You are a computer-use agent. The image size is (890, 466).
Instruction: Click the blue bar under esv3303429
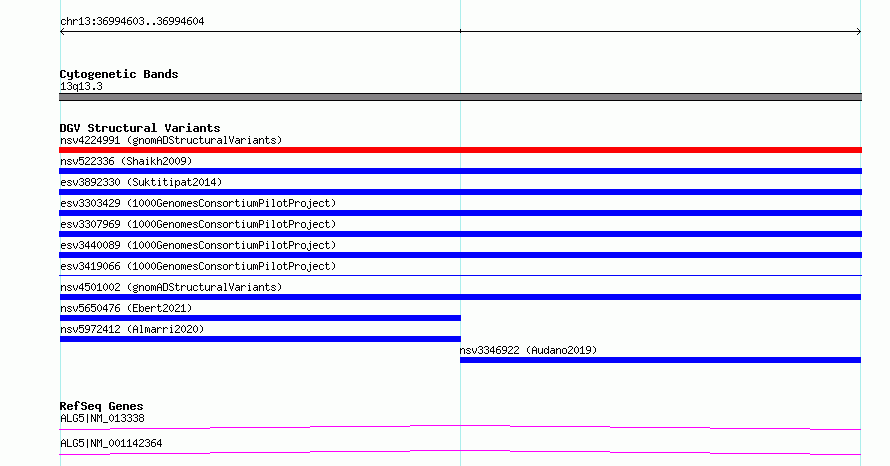point(460,213)
